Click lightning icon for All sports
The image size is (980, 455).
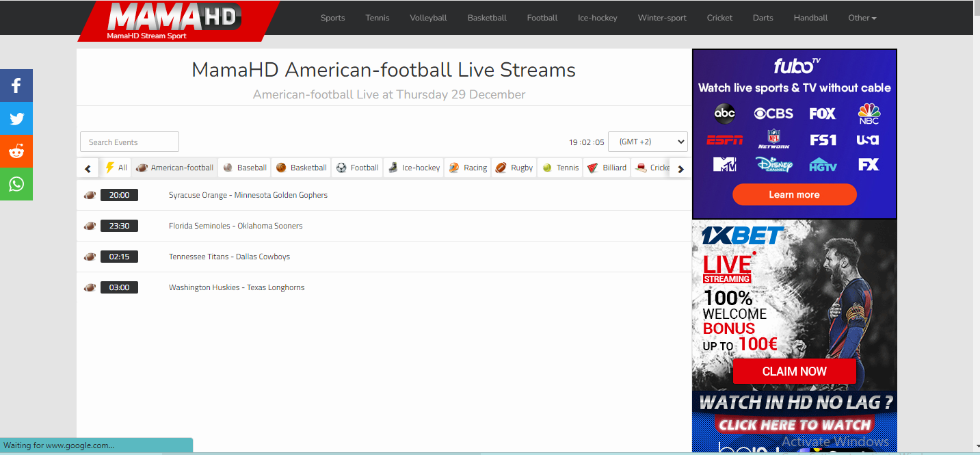point(109,168)
